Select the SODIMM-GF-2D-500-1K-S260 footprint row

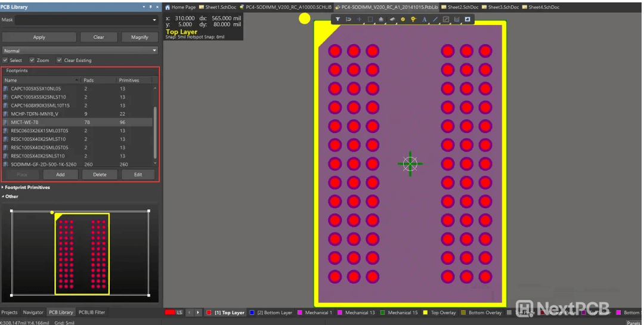click(x=44, y=164)
